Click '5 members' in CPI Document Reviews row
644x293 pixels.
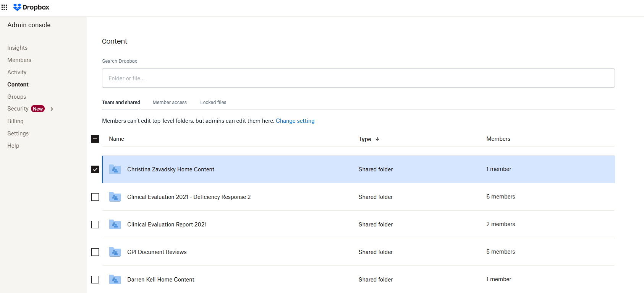(x=501, y=252)
